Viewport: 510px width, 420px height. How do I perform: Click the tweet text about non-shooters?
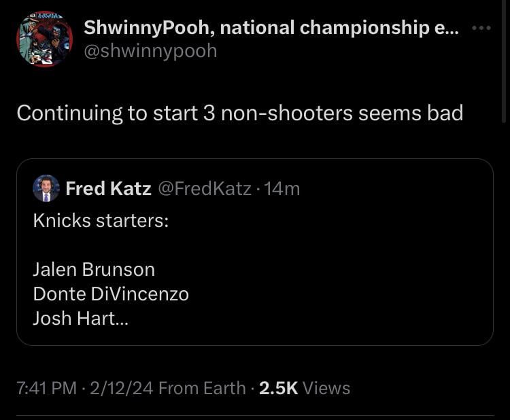(239, 113)
